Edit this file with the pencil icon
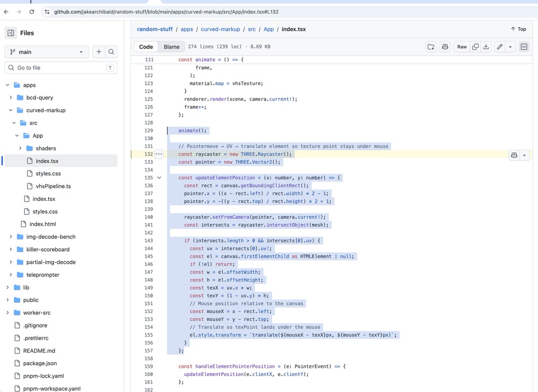The image size is (538, 392). 499,47
